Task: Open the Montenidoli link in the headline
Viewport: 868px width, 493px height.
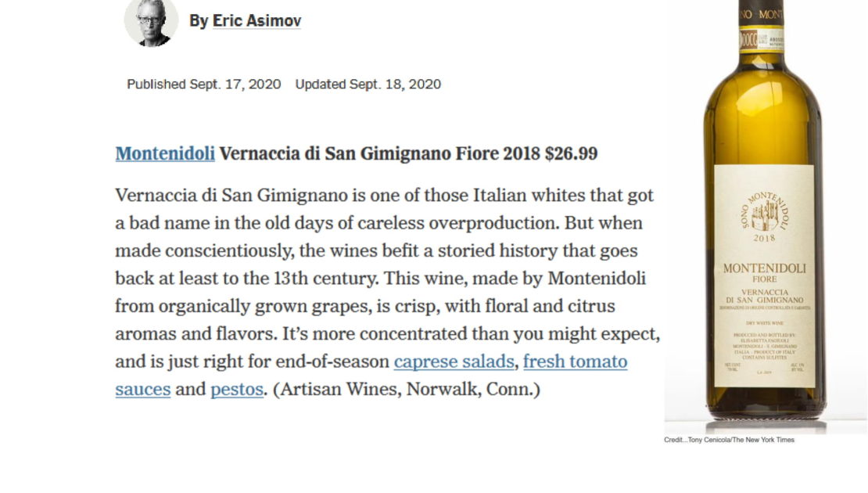Action: pos(165,153)
